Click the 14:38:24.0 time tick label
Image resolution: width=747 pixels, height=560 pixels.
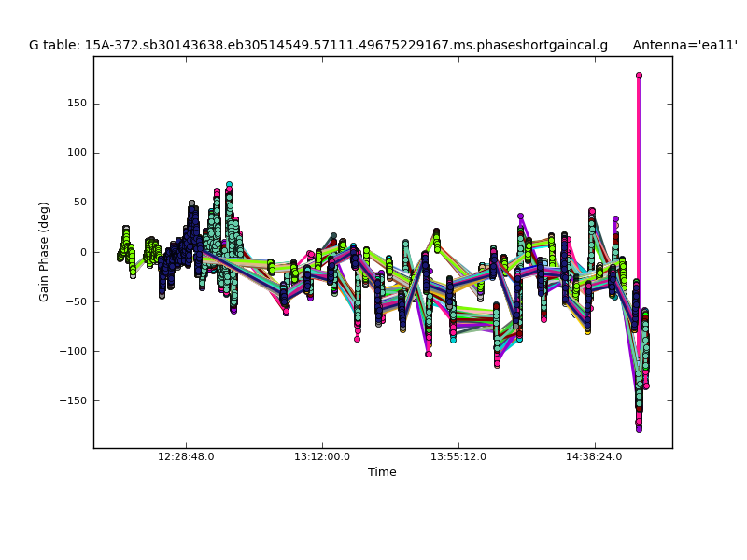(x=595, y=457)
